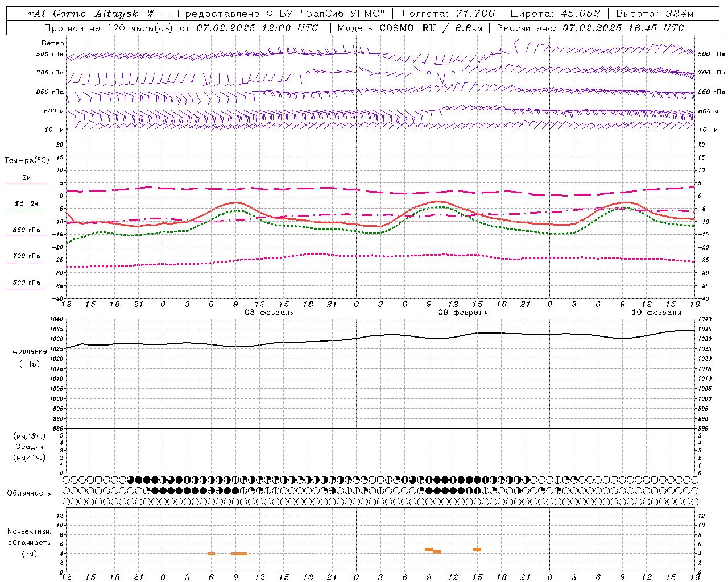Click the 985 value on right pressure axis
This screenshot has width=728, height=582.
pos(704,429)
